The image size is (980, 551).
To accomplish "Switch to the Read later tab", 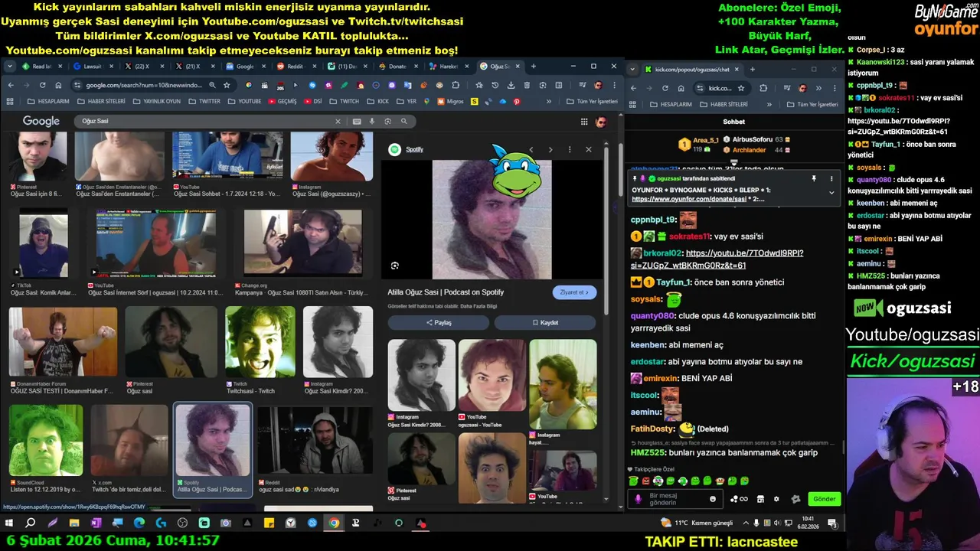I will pyautogui.click(x=41, y=67).
